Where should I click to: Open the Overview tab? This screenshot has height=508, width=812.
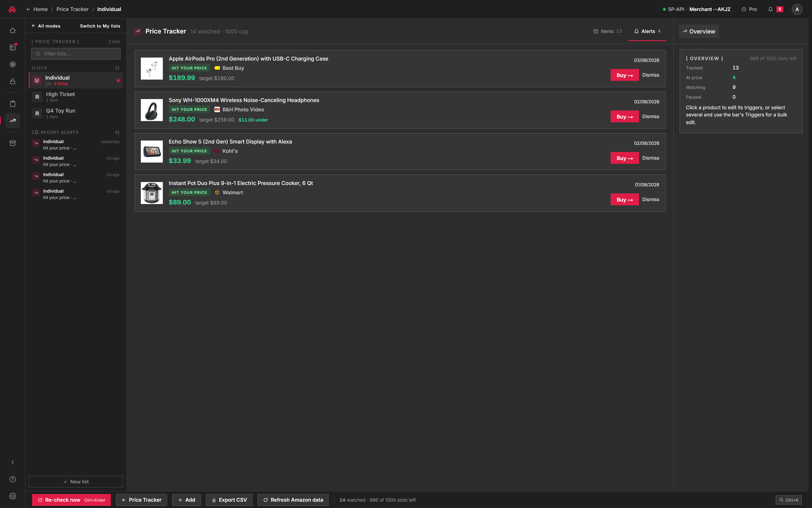[x=699, y=31]
